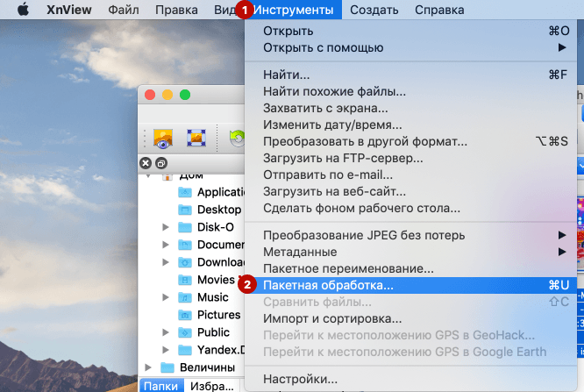
Task: Open the Apple menu
Action: pos(23,10)
